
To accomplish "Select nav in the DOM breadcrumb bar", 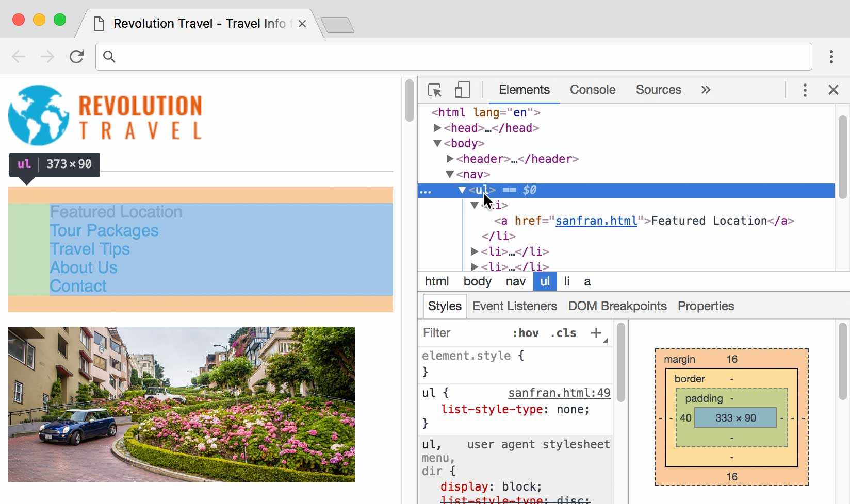I will point(515,281).
